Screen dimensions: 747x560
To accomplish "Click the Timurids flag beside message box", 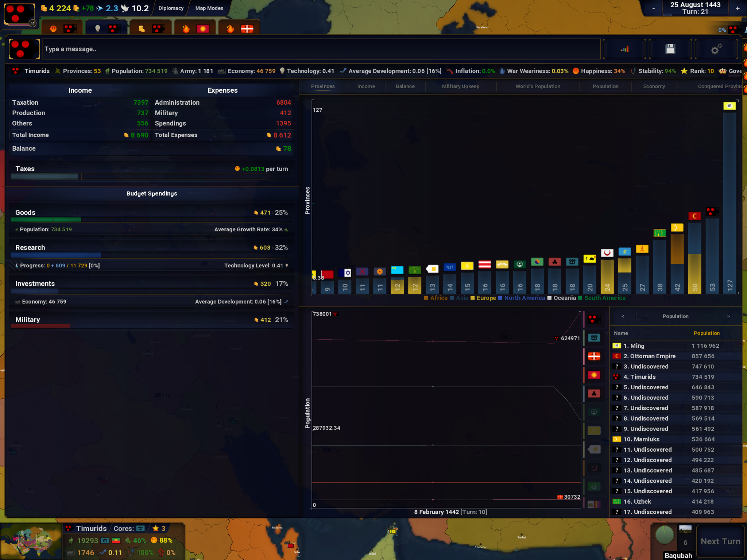I will tap(24, 49).
